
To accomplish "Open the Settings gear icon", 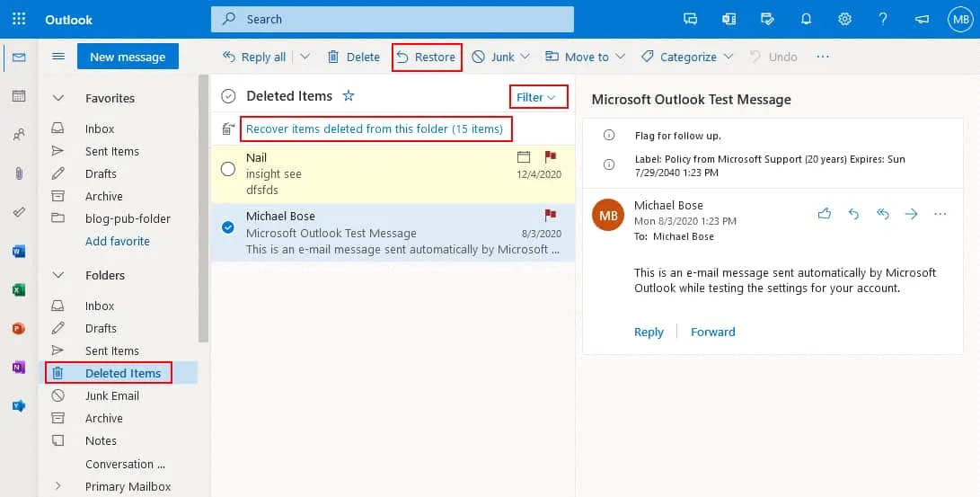I will [844, 19].
